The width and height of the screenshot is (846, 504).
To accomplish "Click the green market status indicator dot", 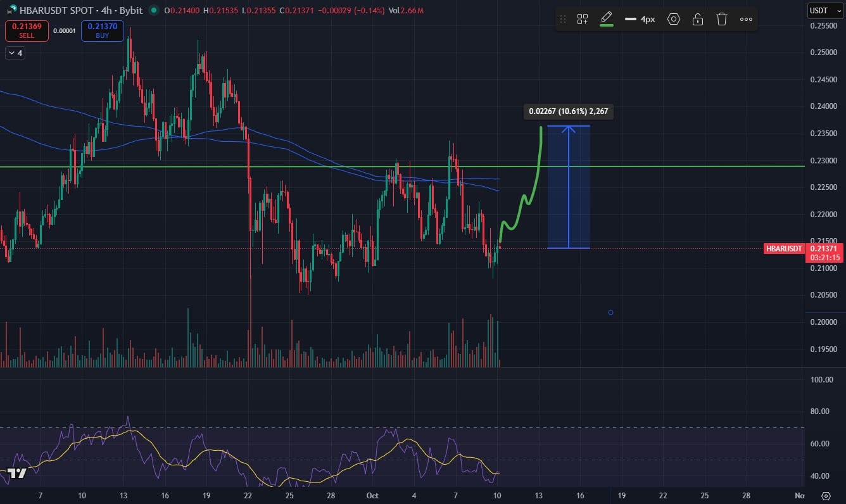I will (x=153, y=11).
